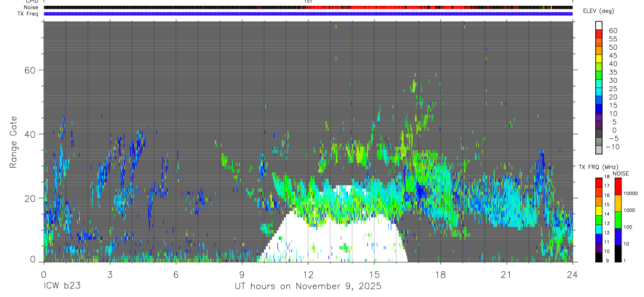This screenshot has width=644, height=297.
Task: Click TX FRQ legend value '16'
Action: coord(607,195)
